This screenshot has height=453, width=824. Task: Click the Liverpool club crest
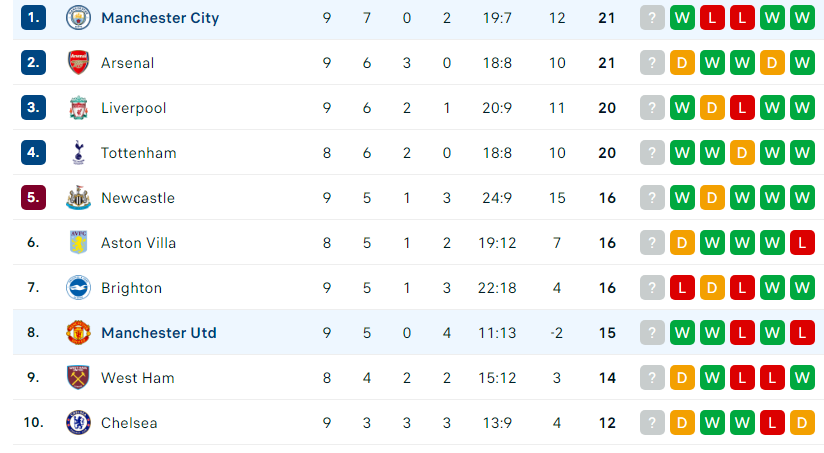(x=78, y=108)
